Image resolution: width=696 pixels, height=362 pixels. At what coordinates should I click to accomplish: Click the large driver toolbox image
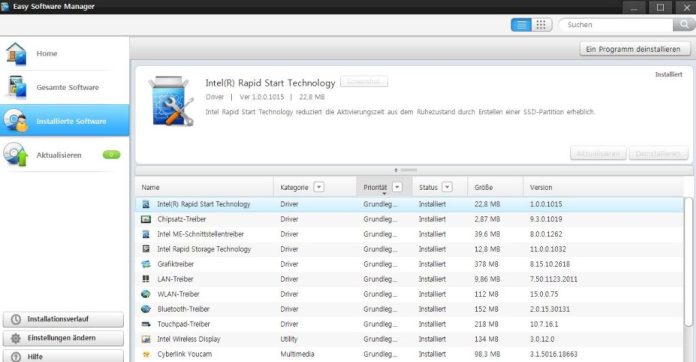point(171,101)
